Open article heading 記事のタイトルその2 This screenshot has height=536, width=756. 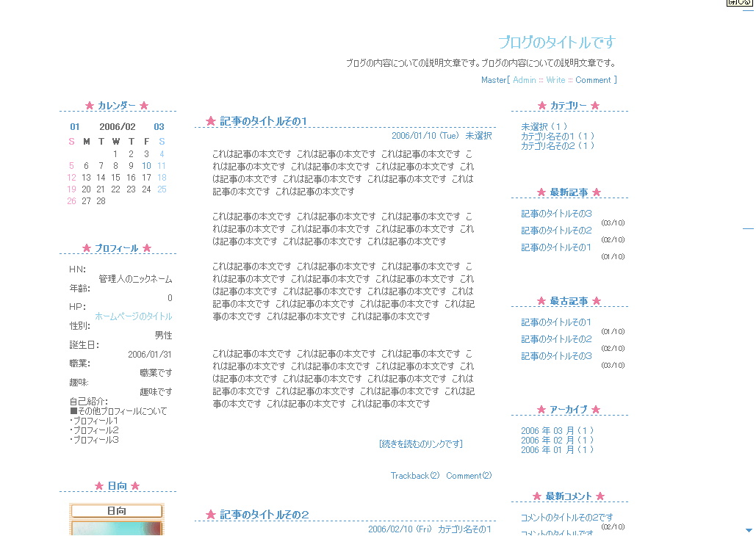(264, 515)
